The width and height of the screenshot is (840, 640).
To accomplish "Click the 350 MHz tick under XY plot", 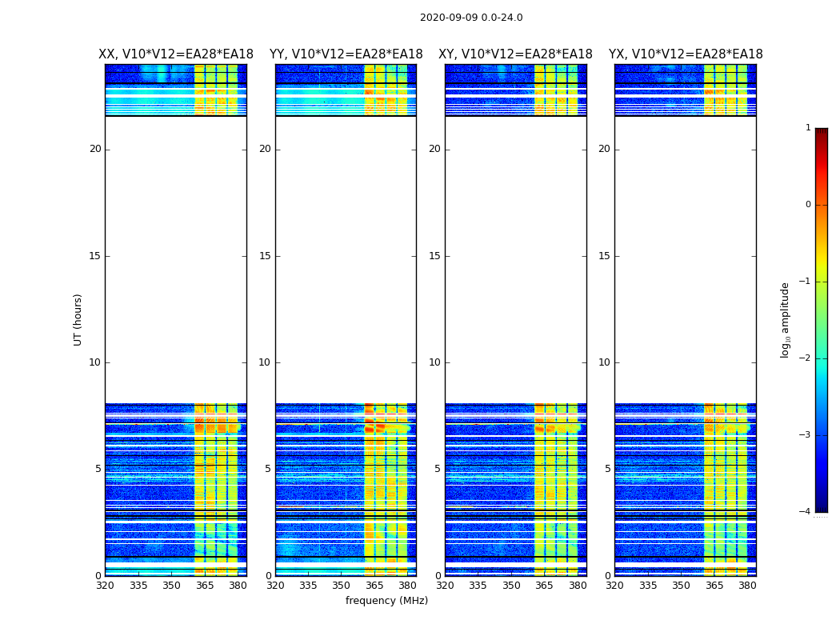I will (x=511, y=586).
